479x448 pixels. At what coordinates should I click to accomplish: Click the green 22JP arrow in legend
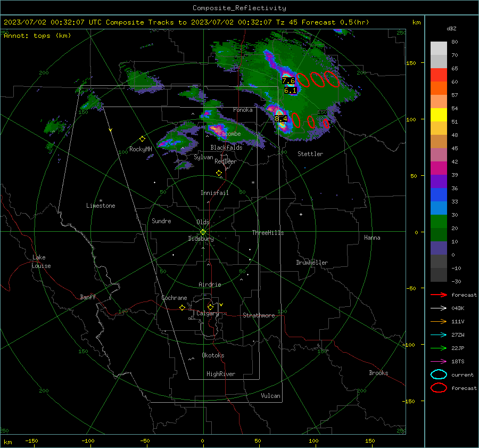pyautogui.click(x=439, y=348)
